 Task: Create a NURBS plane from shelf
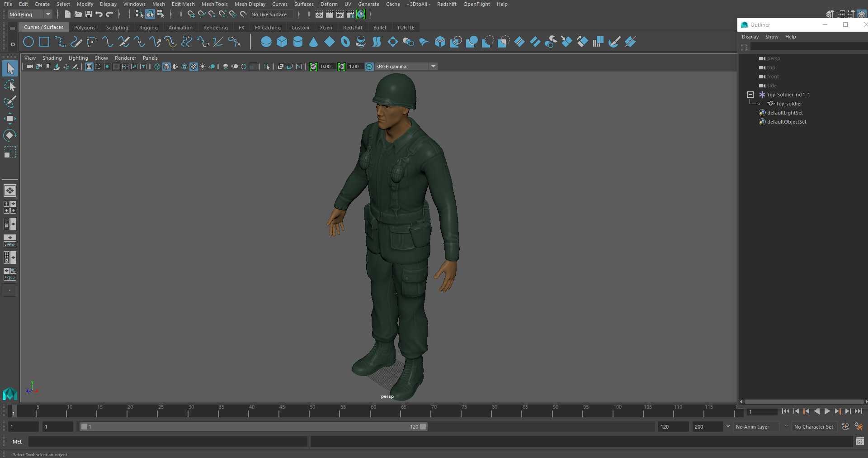pos(330,42)
